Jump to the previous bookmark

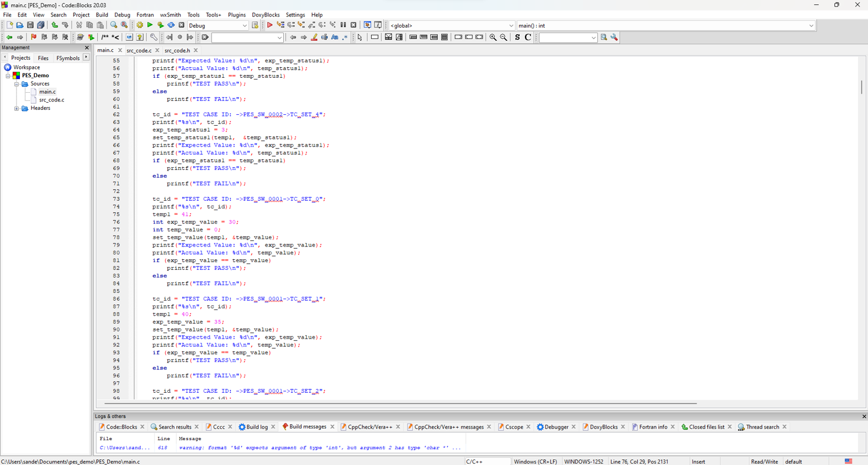pyautogui.click(x=44, y=38)
